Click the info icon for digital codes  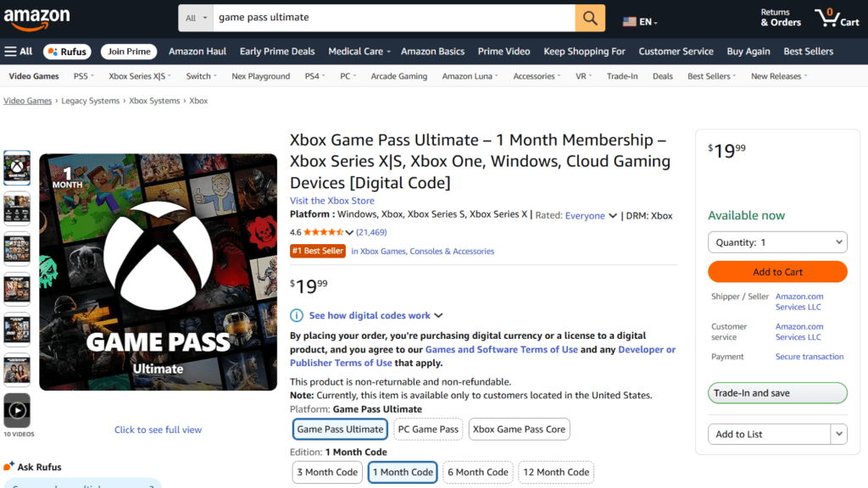click(297, 315)
